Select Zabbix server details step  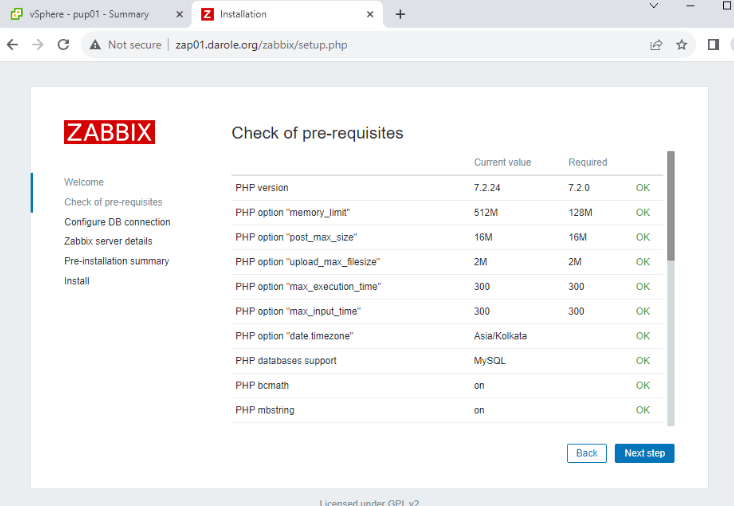pyautogui.click(x=108, y=241)
